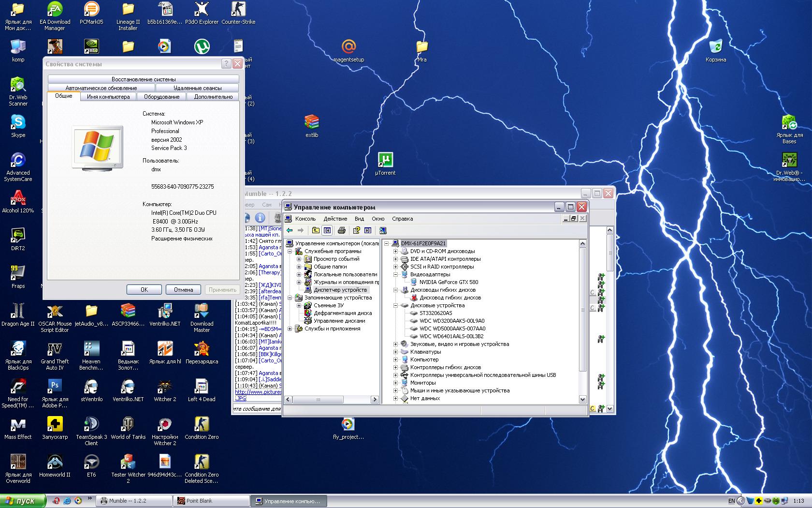This screenshot has height=508, width=812.
Task: Open the Grand Theft Auto IV desktop icon
Action: (x=55, y=355)
